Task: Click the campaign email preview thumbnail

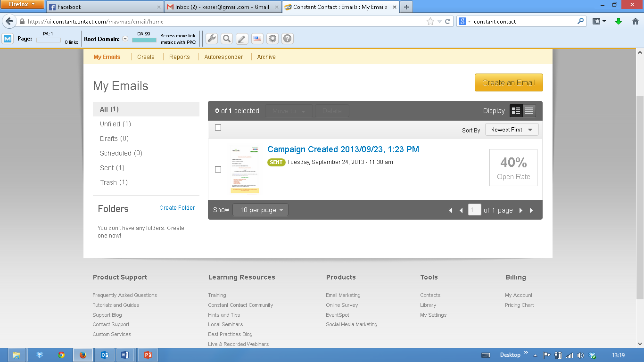Action: click(x=245, y=170)
